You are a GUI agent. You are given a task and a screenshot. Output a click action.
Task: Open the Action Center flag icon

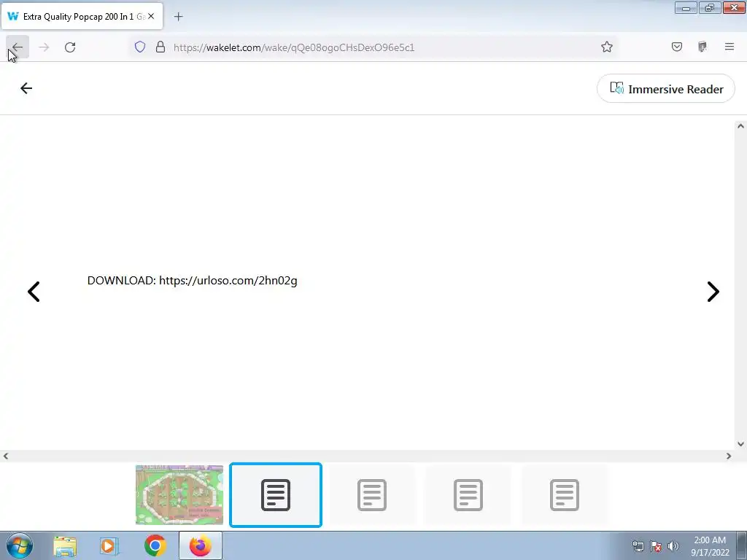[656, 546]
